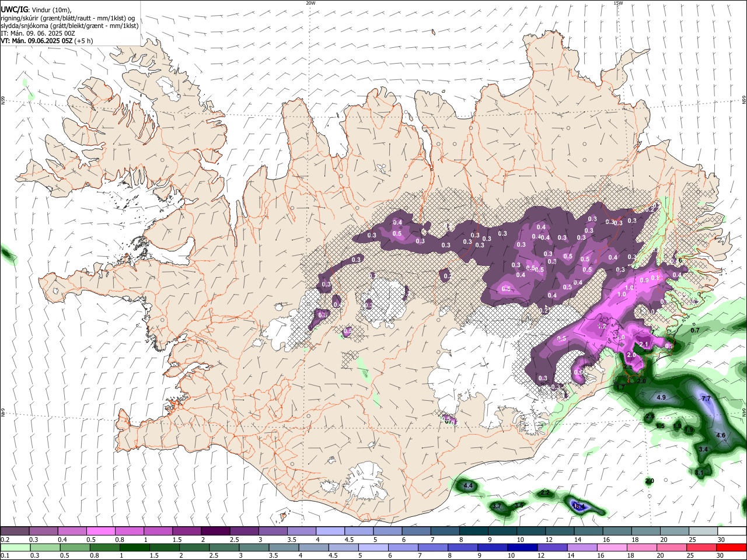The image size is (747, 560).
Task: Click the darkest purple 2 mm snow swatch
Action: tap(215, 531)
